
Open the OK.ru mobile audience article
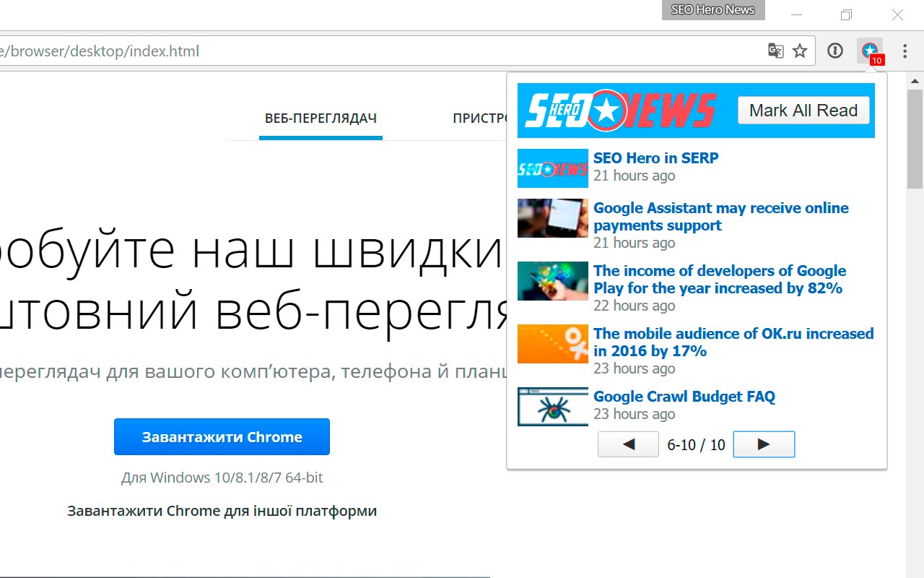[x=733, y=342]
